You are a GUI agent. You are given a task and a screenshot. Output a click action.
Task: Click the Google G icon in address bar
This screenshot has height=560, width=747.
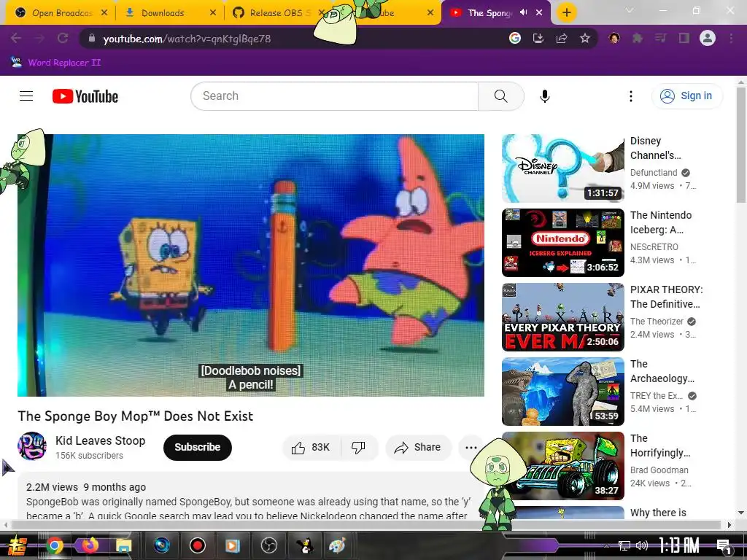514,38
